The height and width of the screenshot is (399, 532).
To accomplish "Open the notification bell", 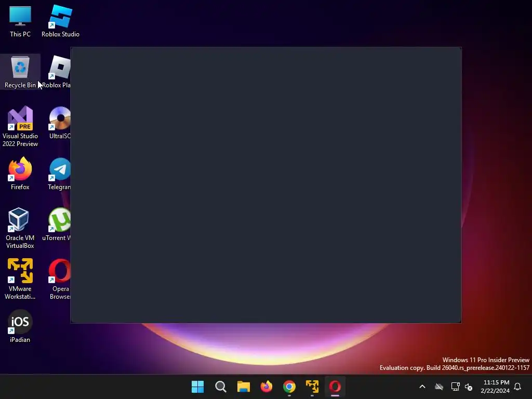I will click(517, 387).
